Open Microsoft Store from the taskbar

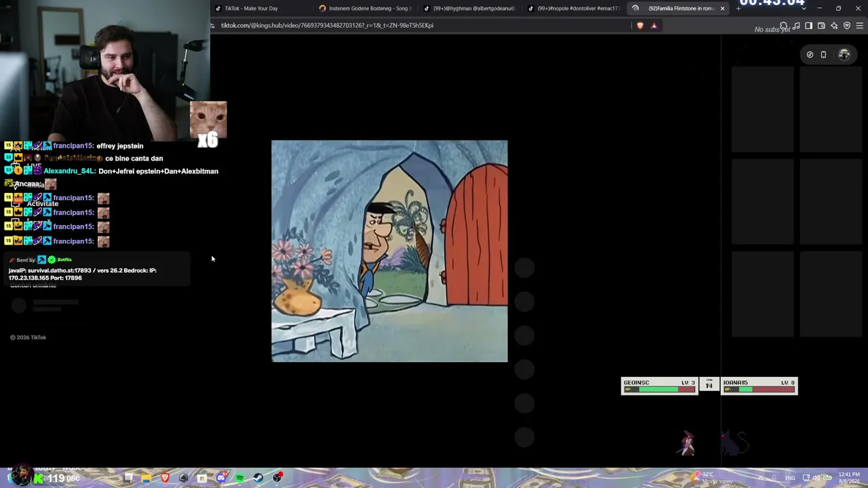tap(201, 478)
